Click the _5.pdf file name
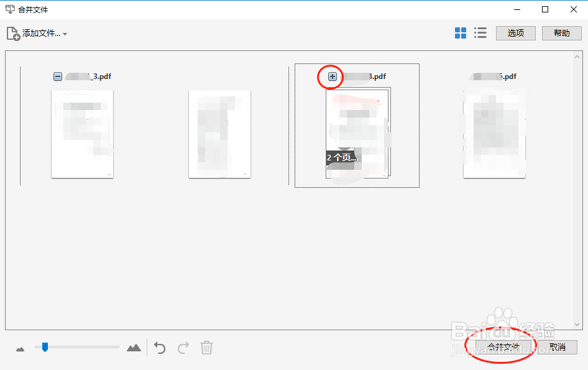The image size is (588, 370). [493, 76]
